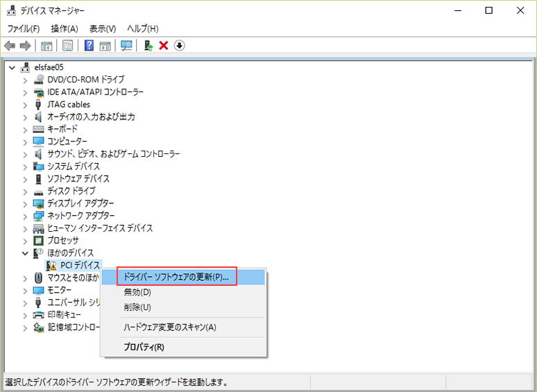Image resolution: width=537 pixels, height=392 pixels.
Task: Open the ファイル(F) menu
Action: 24,28
